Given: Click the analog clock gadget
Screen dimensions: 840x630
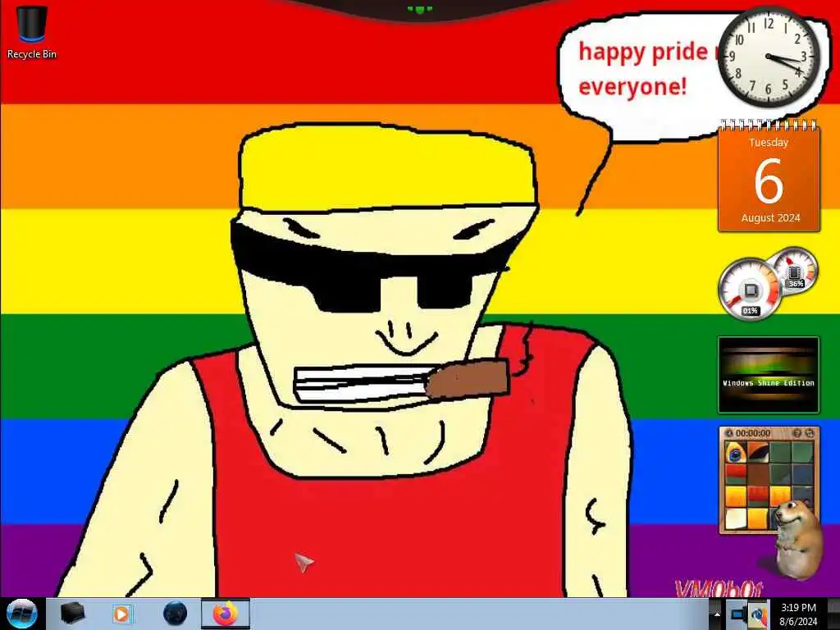Looking at the screenshot, I should click(769, 57).
